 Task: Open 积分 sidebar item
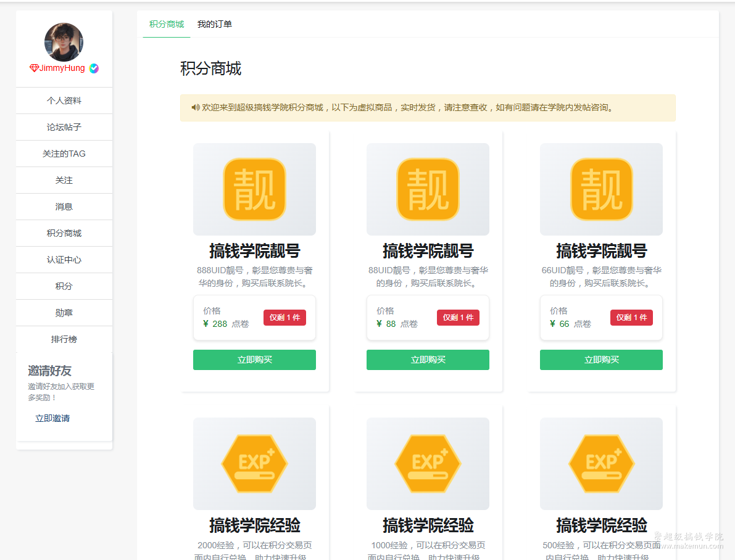pyautogui.click(x=64, y=286)
